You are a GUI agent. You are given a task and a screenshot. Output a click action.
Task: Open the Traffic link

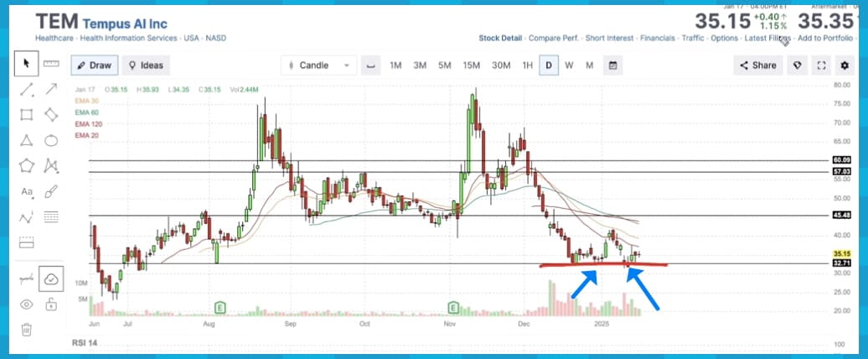pos(693,39)
